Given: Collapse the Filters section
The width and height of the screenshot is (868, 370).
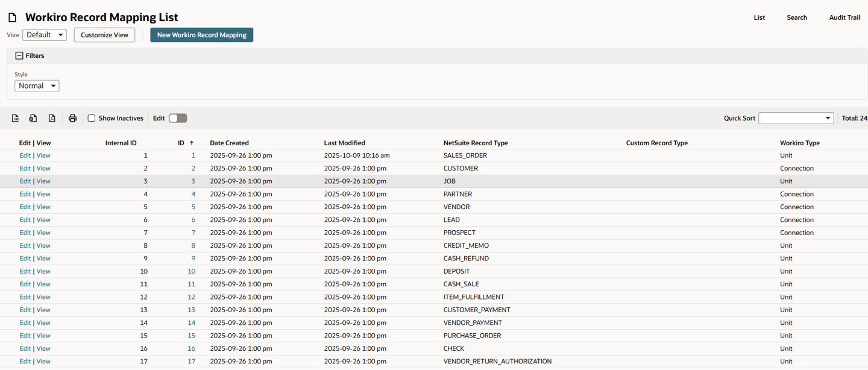Looking at the screenshot, I should pos(18,55).
